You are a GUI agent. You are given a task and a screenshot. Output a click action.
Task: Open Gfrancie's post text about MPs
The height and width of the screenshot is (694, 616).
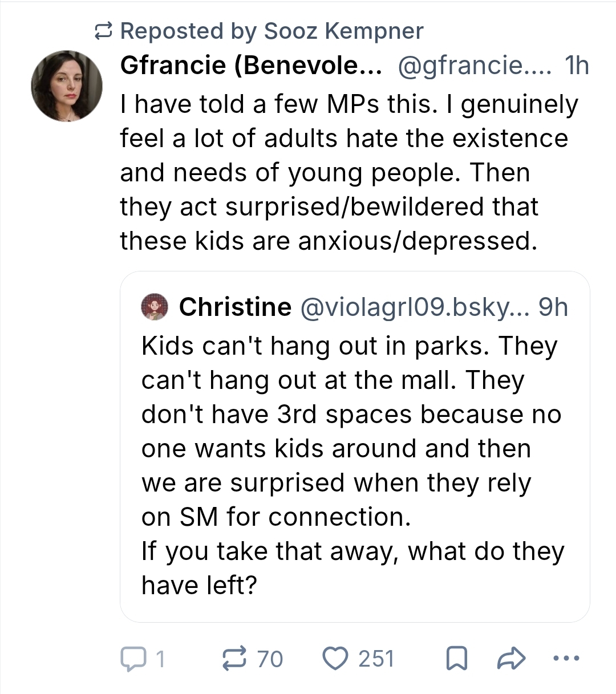[348, 172]
